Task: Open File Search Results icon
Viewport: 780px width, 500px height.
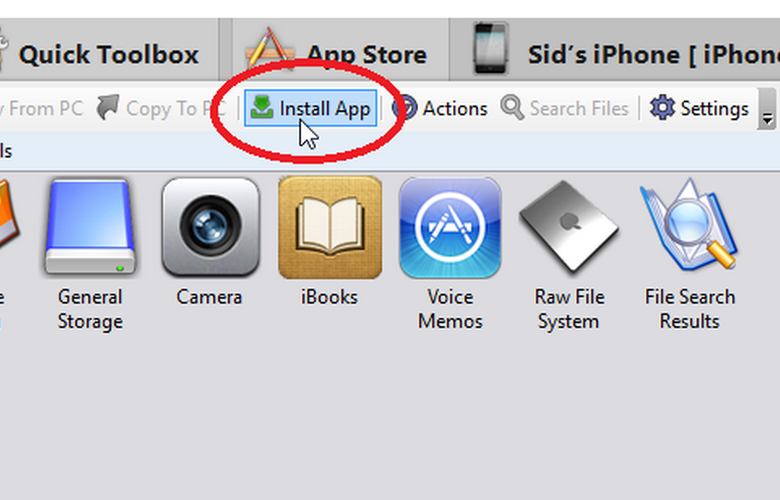Action: point(689,228)
